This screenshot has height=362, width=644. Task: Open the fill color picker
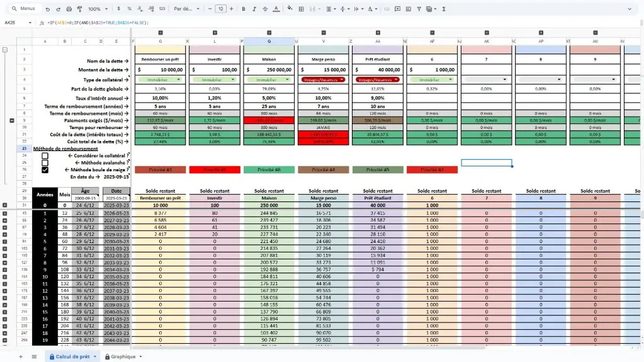[x=290, y=9]
